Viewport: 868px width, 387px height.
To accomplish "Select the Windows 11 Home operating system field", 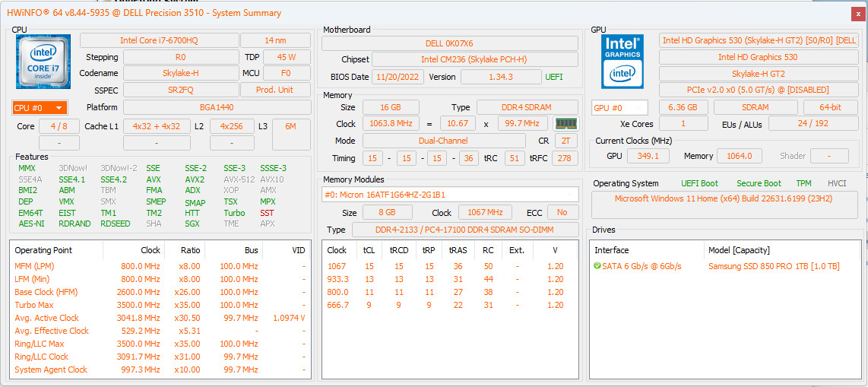I will point(724,198).
